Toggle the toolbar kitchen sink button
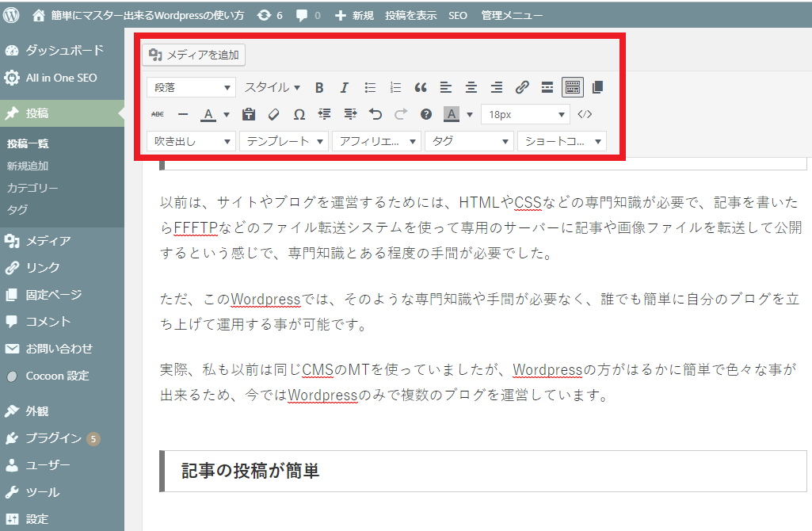812x531 pixels. [x=572, y=87]
